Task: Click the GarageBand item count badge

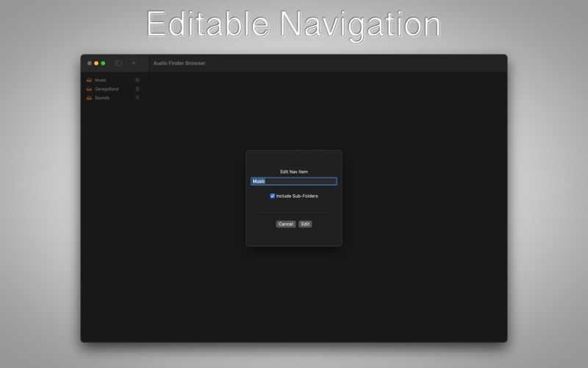Action: [137, 89]
